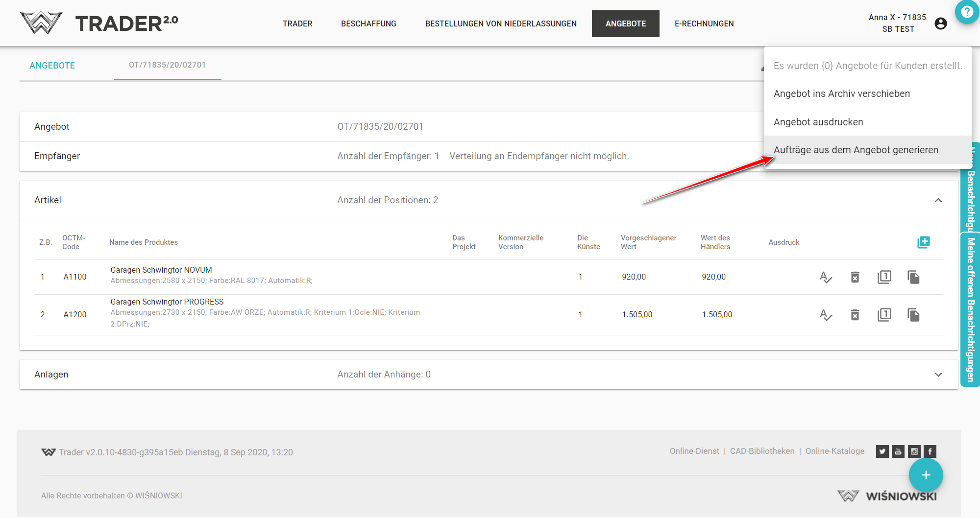
Task: Open the user account profile icon
Action: (940, 24)
